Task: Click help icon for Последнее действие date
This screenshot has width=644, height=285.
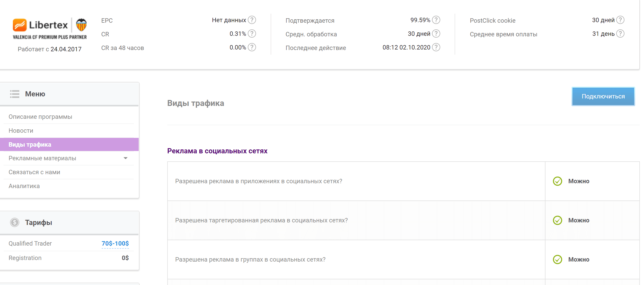Action: (x=436, y=47)
